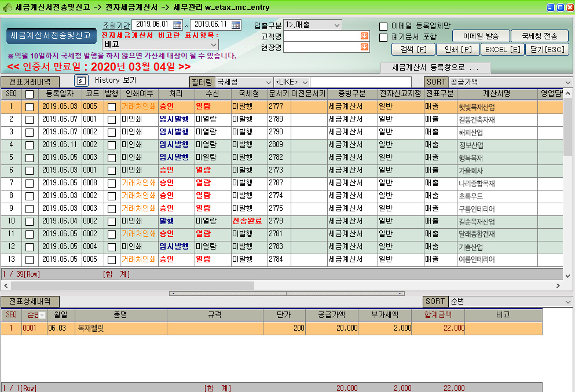Check the selection box for row 13

(x=30, y=259)
